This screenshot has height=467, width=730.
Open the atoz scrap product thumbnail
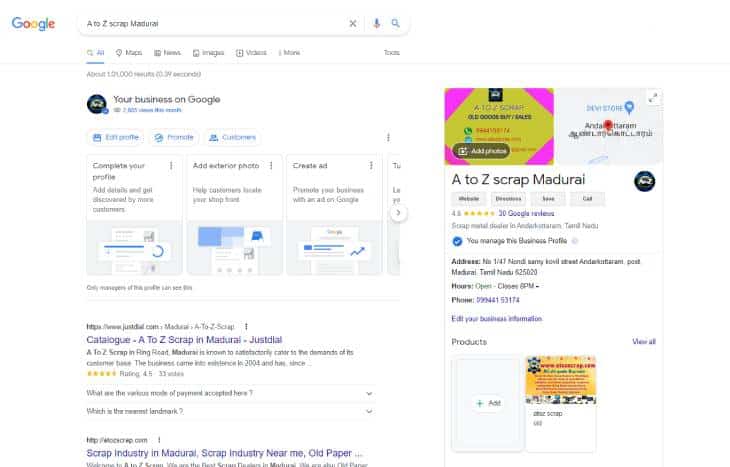[561, 380]
